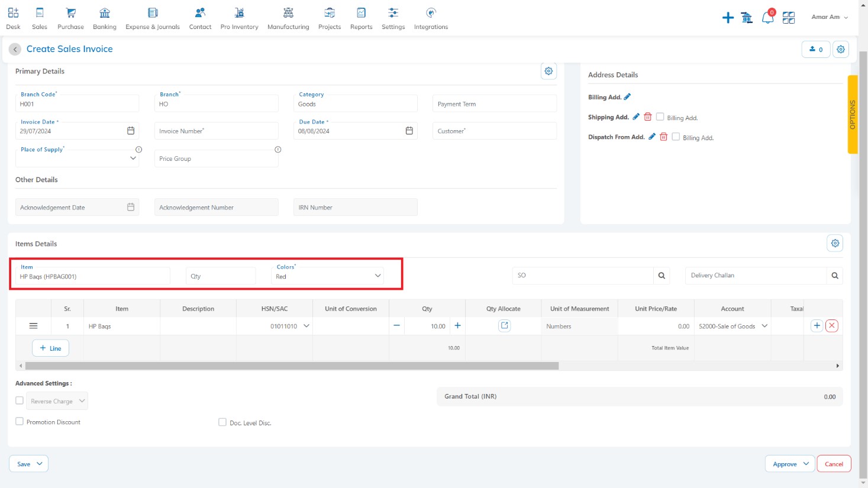Show Price Group info icon
This screenshot has width=868, height=488.
coord(277,150)
